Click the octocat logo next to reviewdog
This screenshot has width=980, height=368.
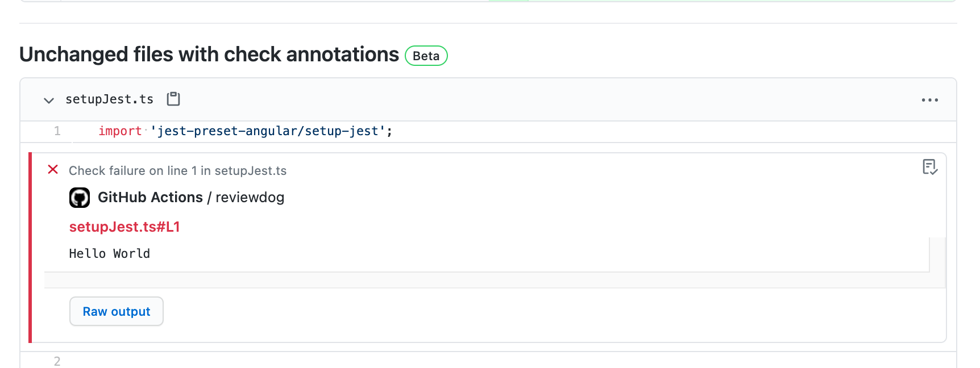80,197
